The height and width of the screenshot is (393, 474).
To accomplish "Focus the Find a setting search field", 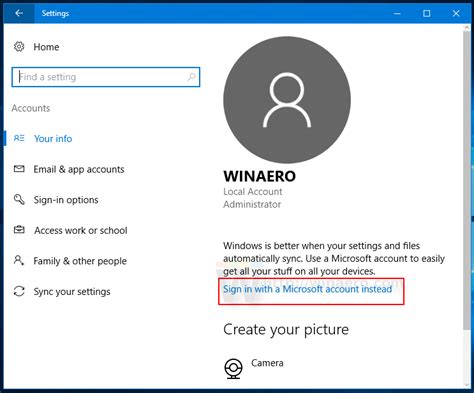I will [x=106, y=77].
